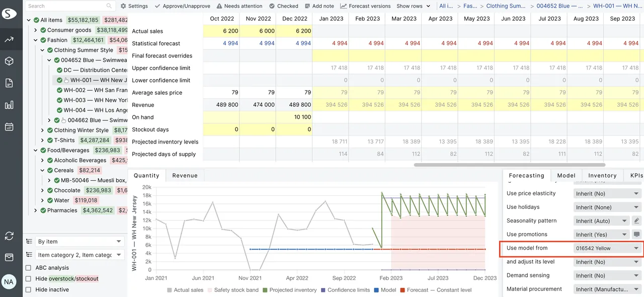Open the Seasonality pattern dropdown

[x=602, y=220]
